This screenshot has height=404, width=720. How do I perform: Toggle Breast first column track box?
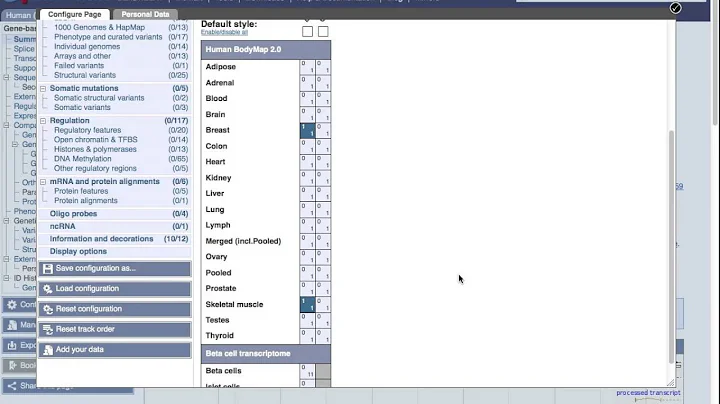(x=308, y=130)
